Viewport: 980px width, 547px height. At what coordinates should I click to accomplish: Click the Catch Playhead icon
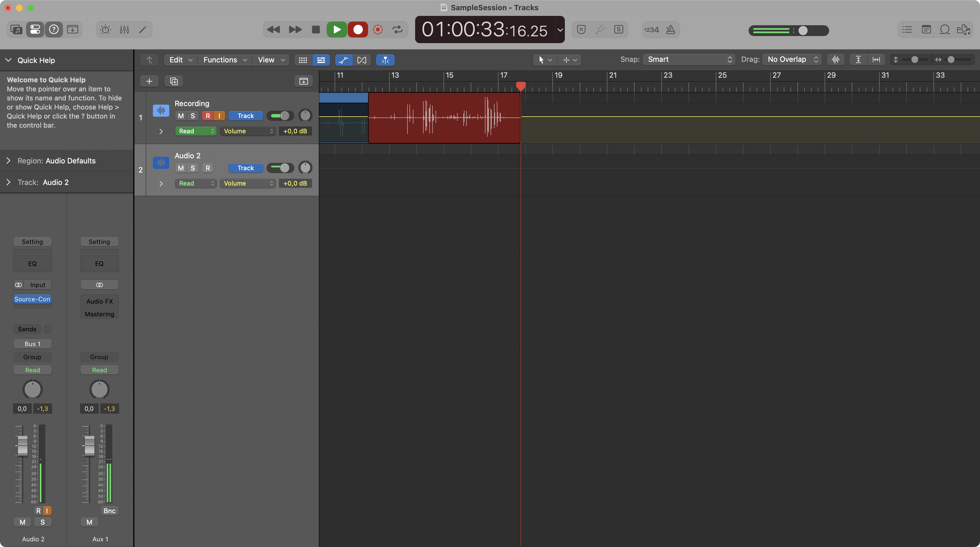pos(385,60)
